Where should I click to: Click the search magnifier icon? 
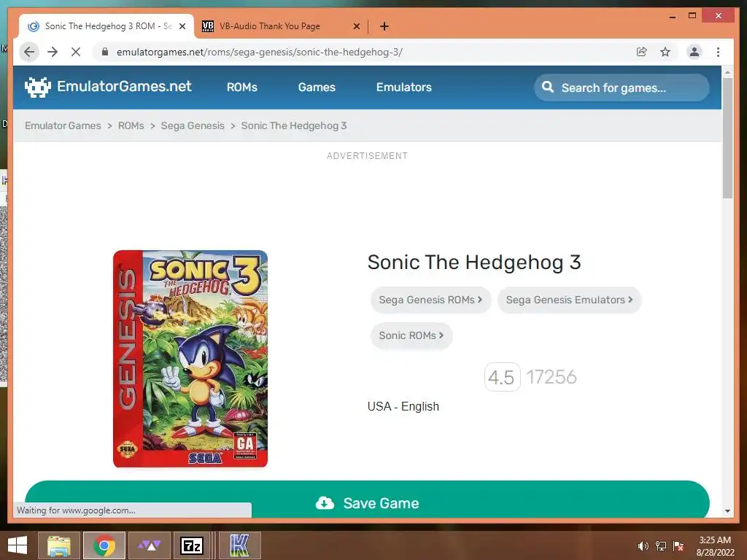pyautogui.click(x=548, y=87)
